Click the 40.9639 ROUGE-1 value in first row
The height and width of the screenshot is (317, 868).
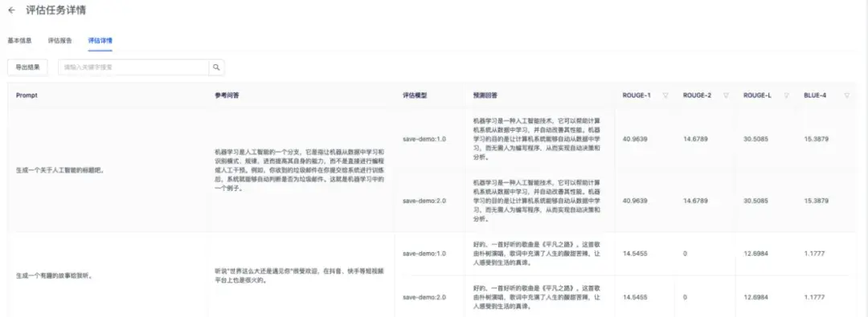point(635,139)
